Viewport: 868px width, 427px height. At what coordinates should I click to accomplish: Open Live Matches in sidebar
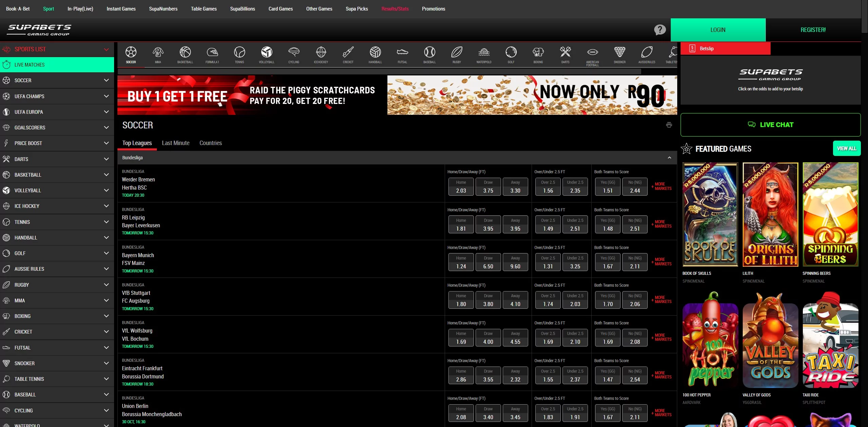pyautogui.click(x=57, y=65)
